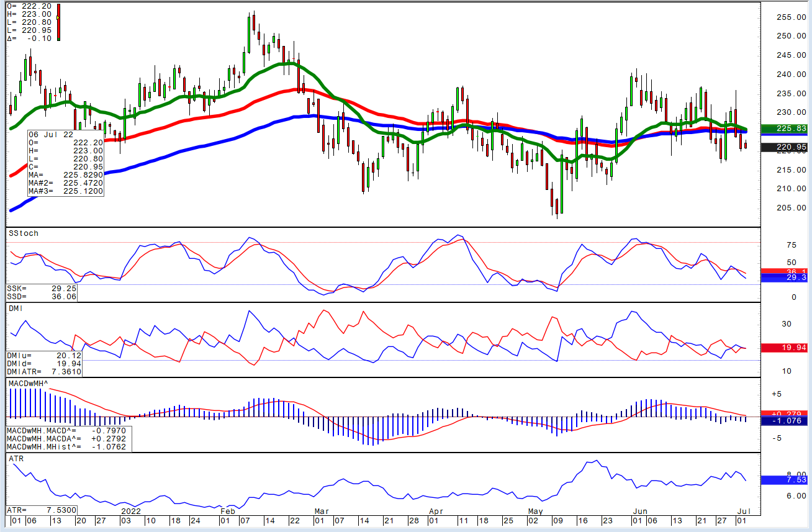Click the "MA= 225.8290" reading

point(65,176)
